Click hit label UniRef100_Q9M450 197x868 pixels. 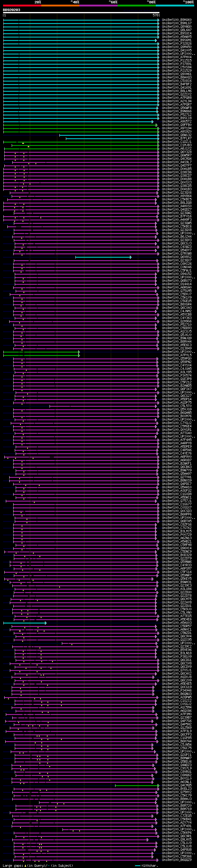pos(177,47)
